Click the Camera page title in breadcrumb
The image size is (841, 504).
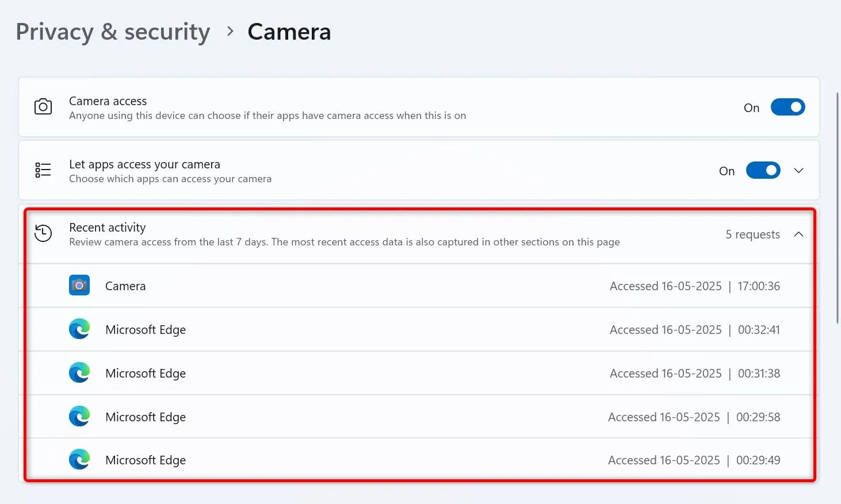click(x=289, y=32)
